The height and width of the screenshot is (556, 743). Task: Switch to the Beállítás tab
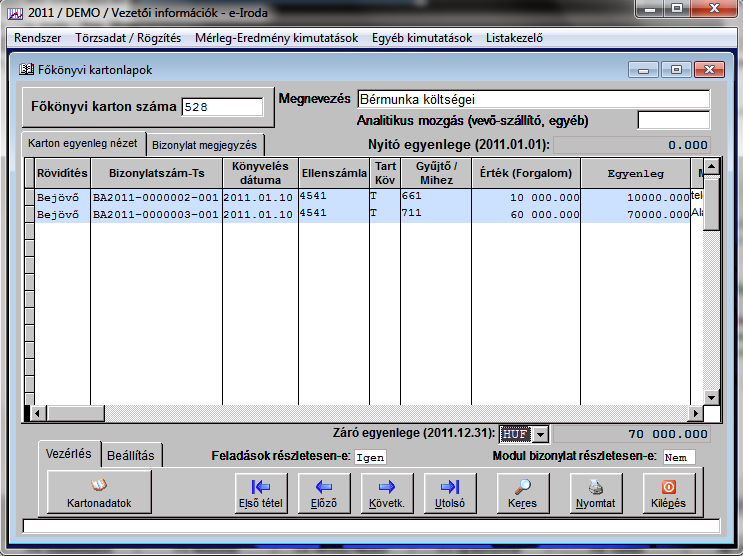tap(131, 455)
